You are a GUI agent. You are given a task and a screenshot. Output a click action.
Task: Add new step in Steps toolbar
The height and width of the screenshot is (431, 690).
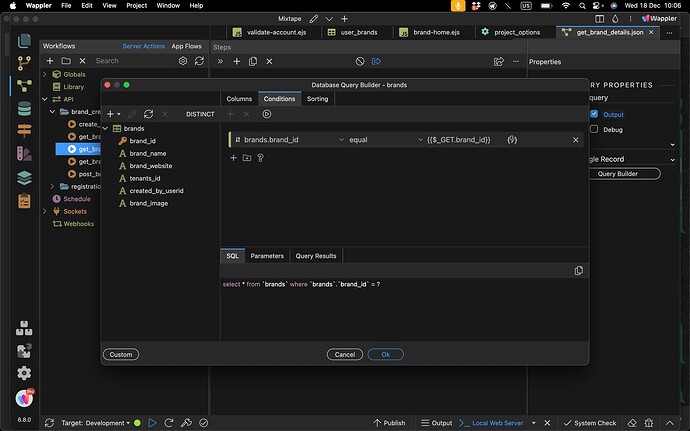236,62
